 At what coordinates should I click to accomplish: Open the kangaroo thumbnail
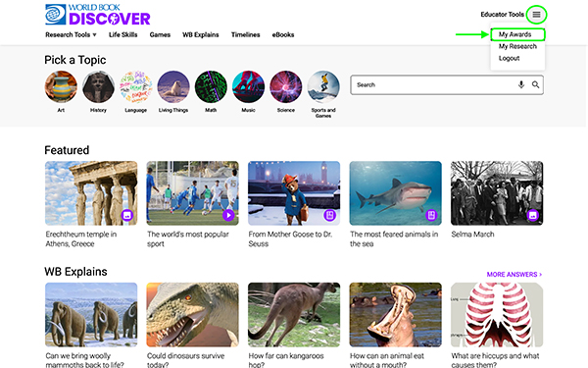(294, 315)
